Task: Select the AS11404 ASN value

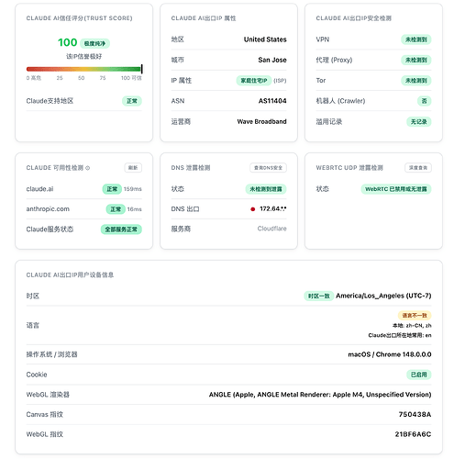Action: coord(272,101)
